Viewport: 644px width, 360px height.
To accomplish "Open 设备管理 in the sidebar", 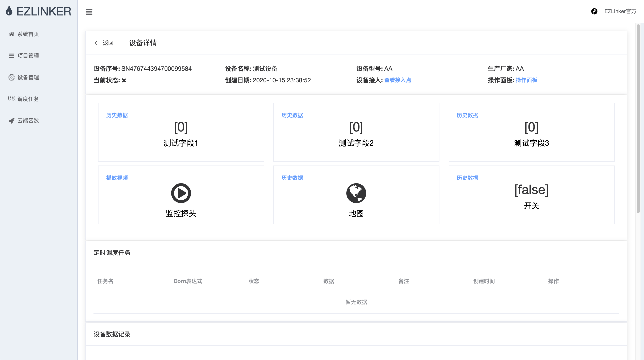I will 28,77.
